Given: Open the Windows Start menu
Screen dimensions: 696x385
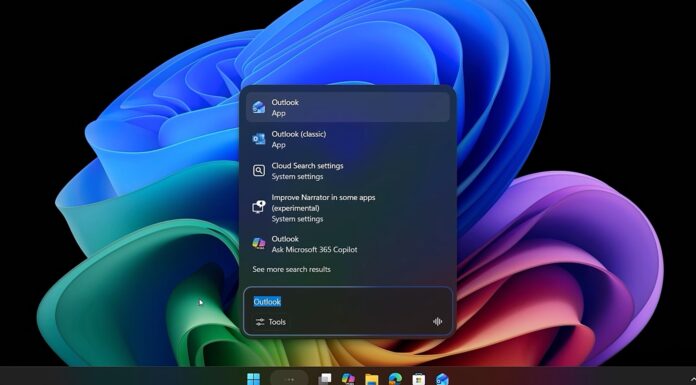Looking at the screenshot, I should pos(253,379).
